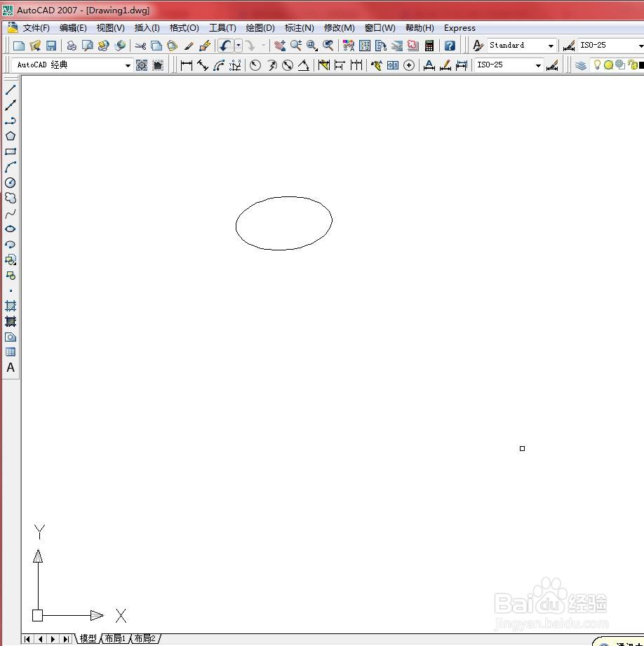Select the Point tool
Image resolution: width=644 pixels, height=646 pixels.
(11, 290)
